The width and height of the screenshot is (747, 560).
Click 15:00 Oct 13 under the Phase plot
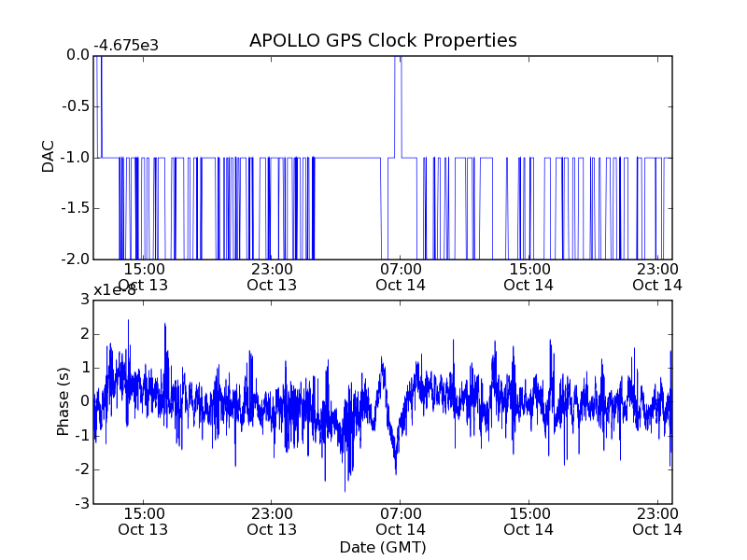click(143, 522)
